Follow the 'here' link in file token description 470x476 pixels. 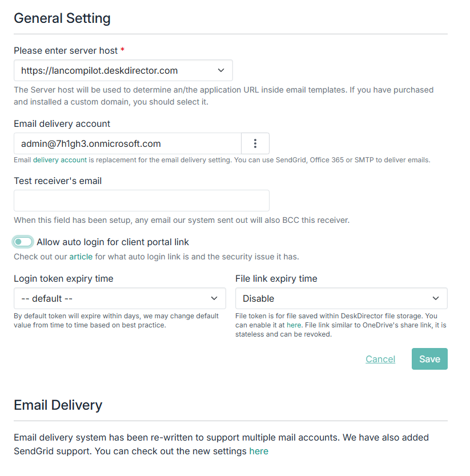coord(294,325)
